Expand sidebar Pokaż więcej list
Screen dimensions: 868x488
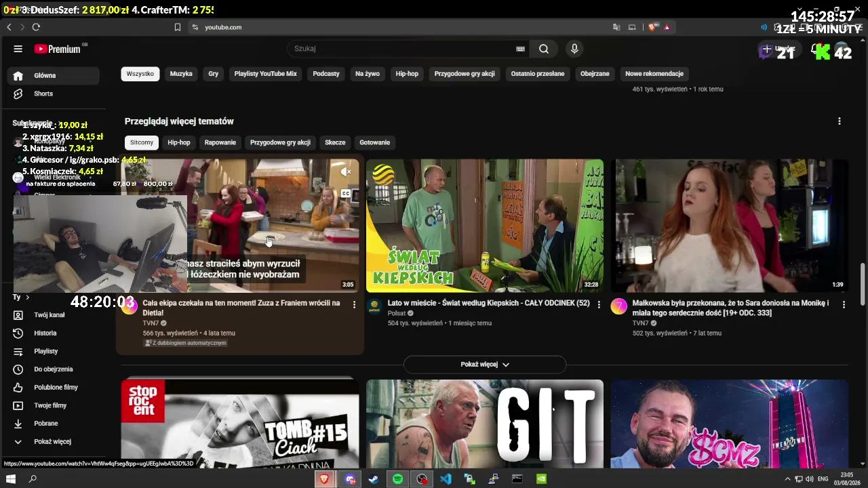(x=52, y=441)
